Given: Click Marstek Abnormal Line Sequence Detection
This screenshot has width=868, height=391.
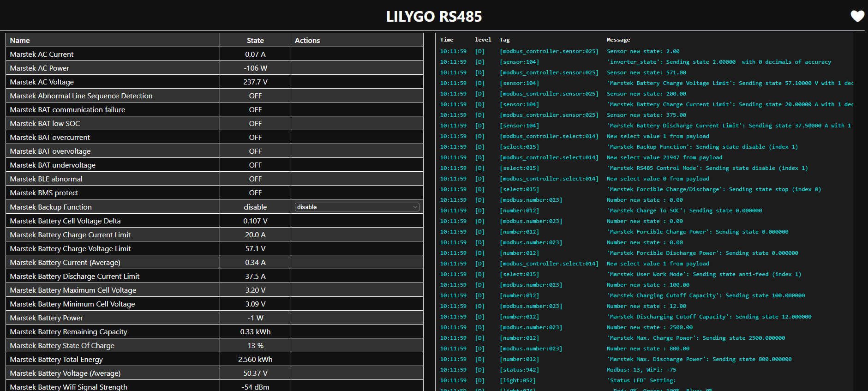Looking at the screenshot, I should [81, 96].
